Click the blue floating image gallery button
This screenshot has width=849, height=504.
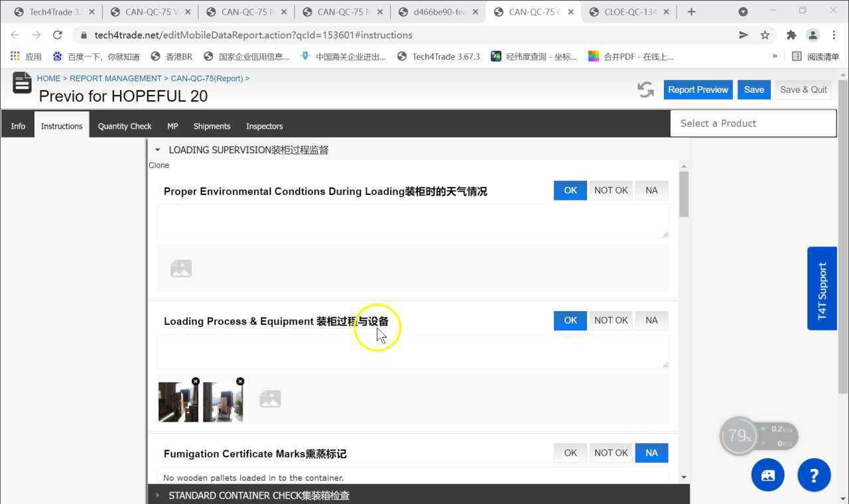coord(768,475)
